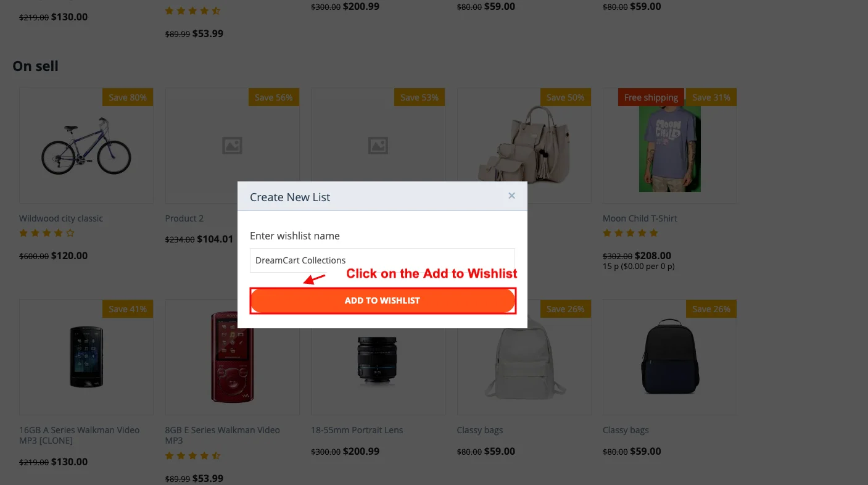Open the black Classy bags backpack image

(x=670, y=357)
